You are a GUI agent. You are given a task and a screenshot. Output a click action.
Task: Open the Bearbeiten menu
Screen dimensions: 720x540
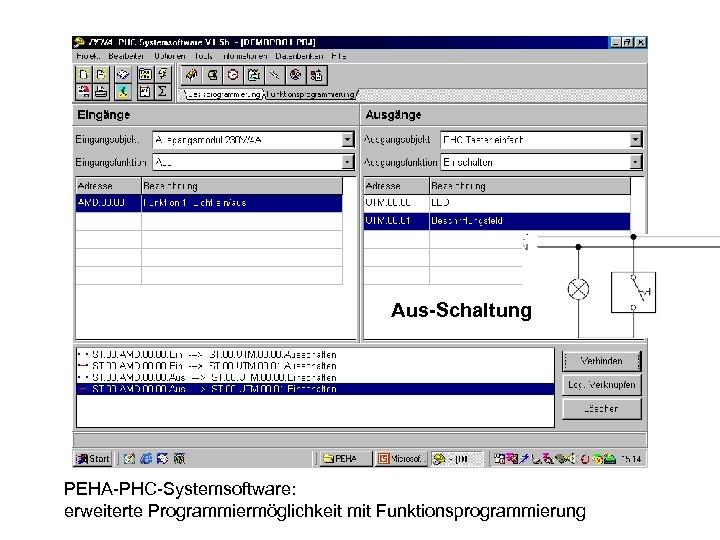tap(126, 56)
